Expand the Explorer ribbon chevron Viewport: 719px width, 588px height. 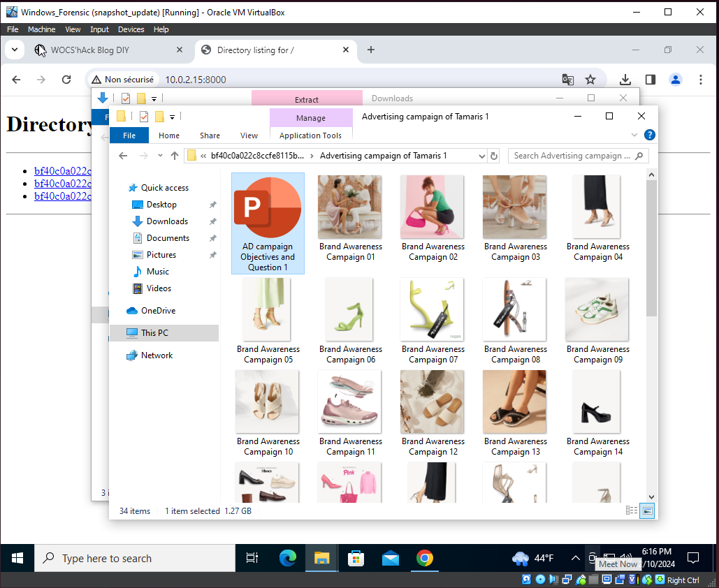pyautogui.click(x=634, y=135)
